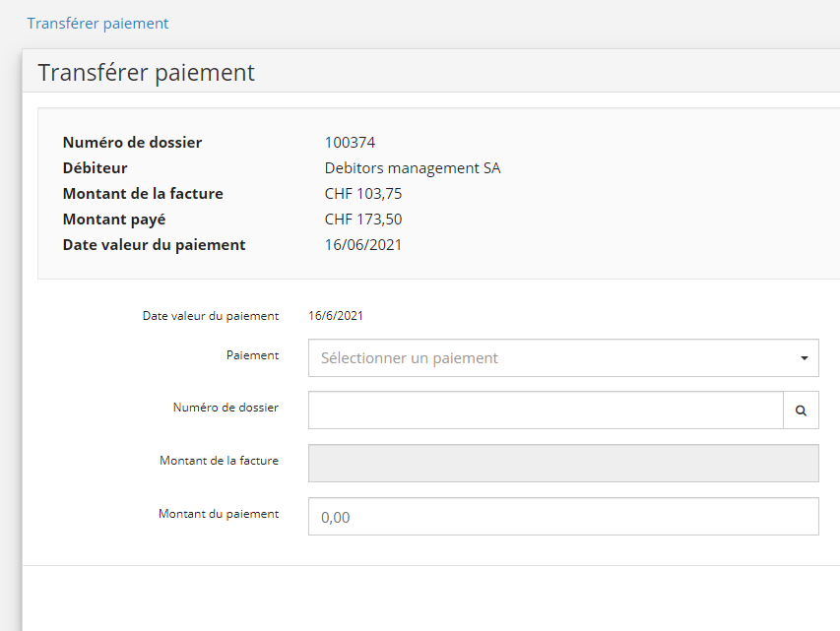Viewport: 840px width, 631px height.
Task: Click the greyed-out Montant de la facture field
Action: (x=563, y=464)
